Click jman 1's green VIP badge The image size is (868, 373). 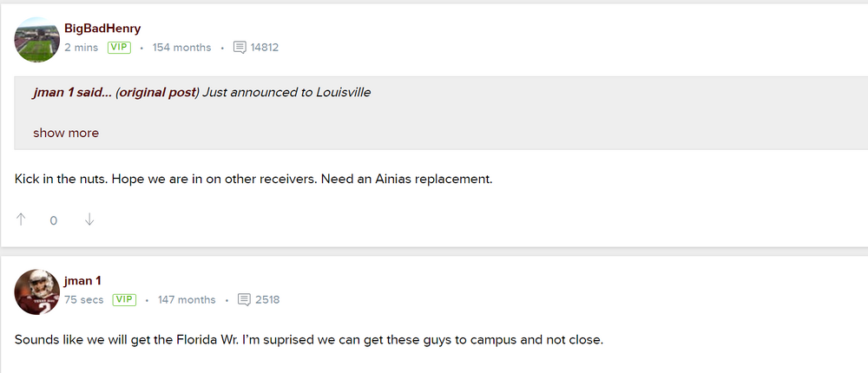click(125, 300)
